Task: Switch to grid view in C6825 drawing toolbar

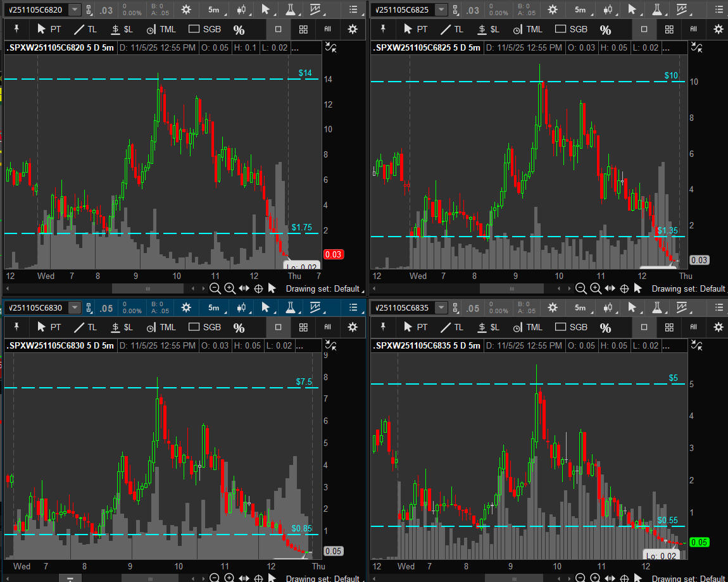Action: click(669, 29)
